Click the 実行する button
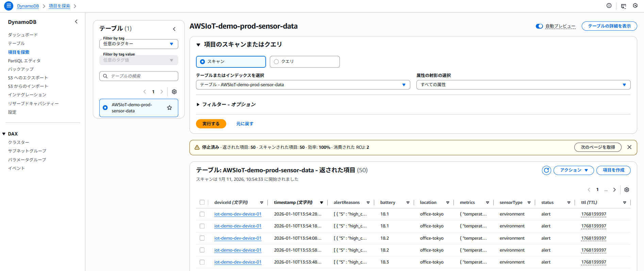644x271 pixels. (211, 124)
